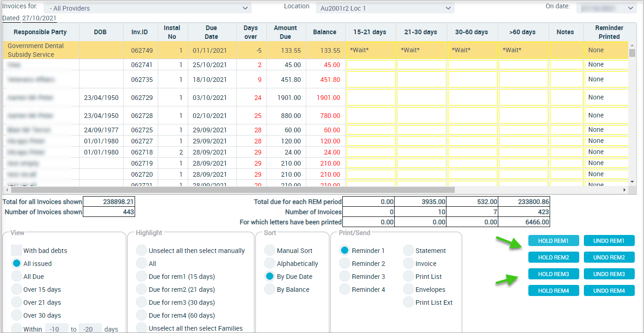This screenshot has height=333, width=644.
Task: Open the On date dropdown
Action: coord(607,8)
